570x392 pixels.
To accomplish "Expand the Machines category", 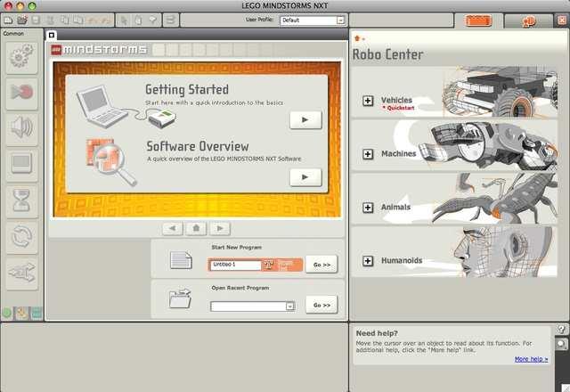I will coord(368,154).
